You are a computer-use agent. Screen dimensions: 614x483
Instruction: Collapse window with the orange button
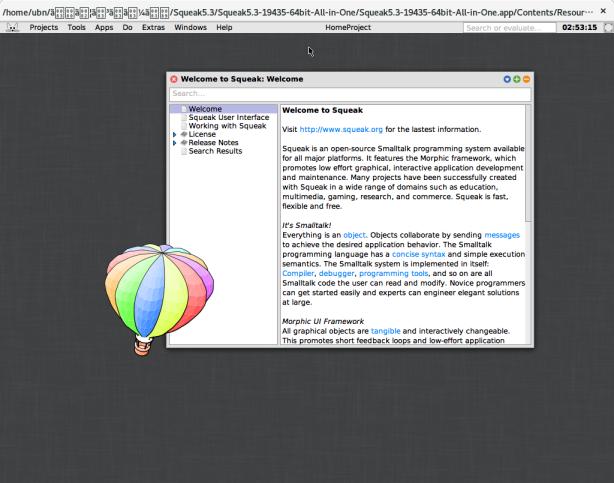[x=526, y=79]
